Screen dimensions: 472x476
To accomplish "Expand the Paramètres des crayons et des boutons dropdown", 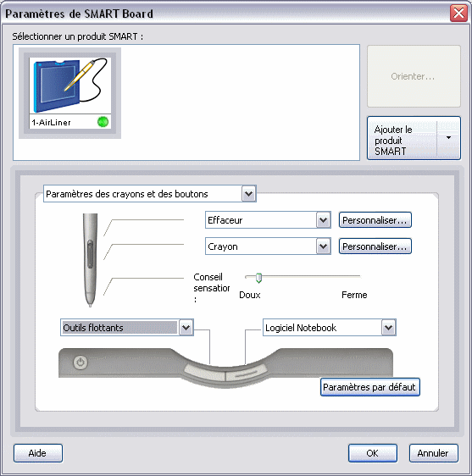I will [249, 194].
